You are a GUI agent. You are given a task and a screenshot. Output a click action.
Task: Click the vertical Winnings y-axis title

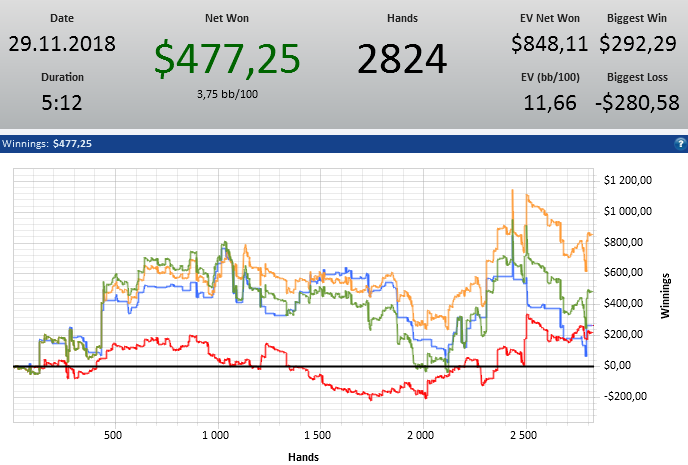point(666,296)
